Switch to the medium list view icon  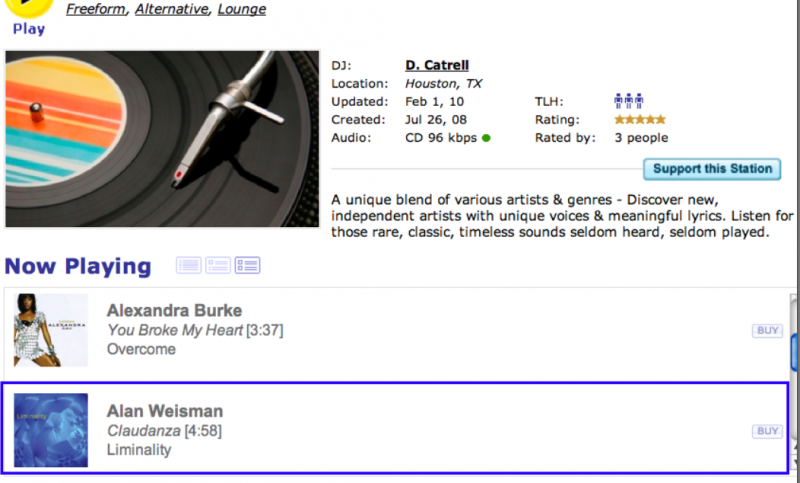pos(218,265)
